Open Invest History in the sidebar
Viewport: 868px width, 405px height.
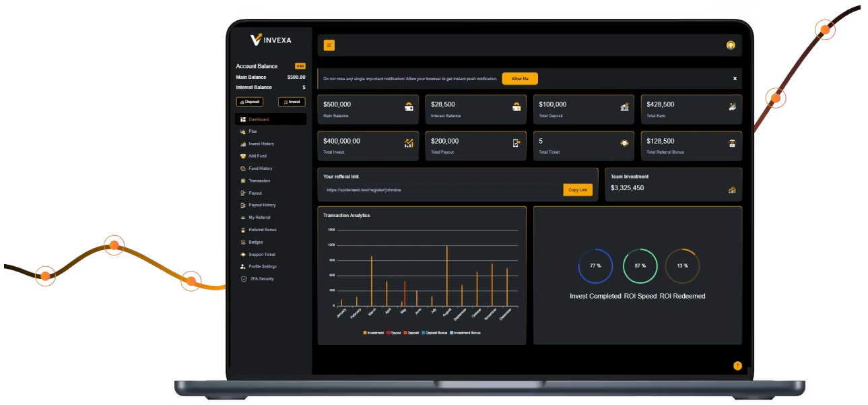pyautogui.click(x=261, y=144)
